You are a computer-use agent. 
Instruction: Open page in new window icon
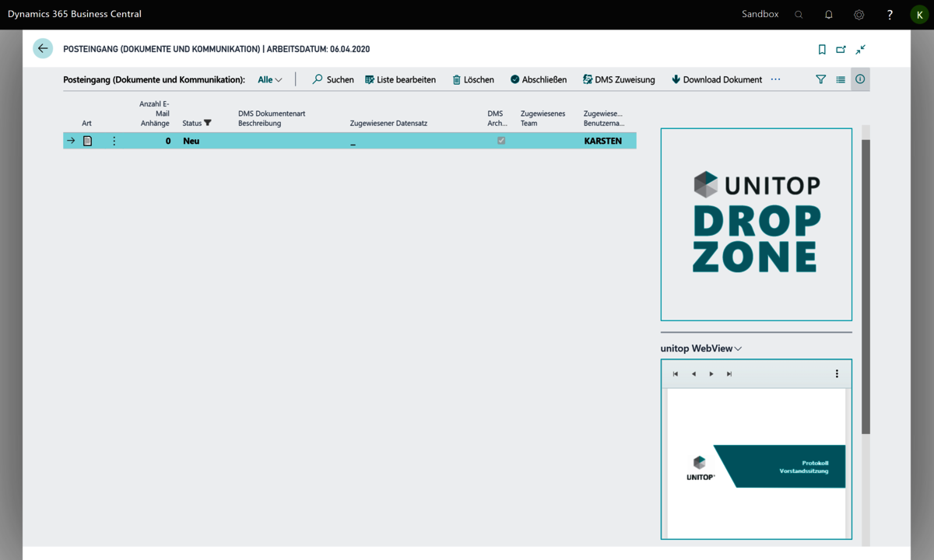click(841, 49)
